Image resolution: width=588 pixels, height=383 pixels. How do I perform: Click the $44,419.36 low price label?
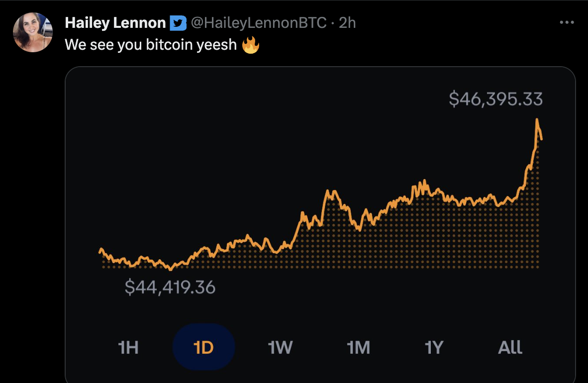point(170,287)
